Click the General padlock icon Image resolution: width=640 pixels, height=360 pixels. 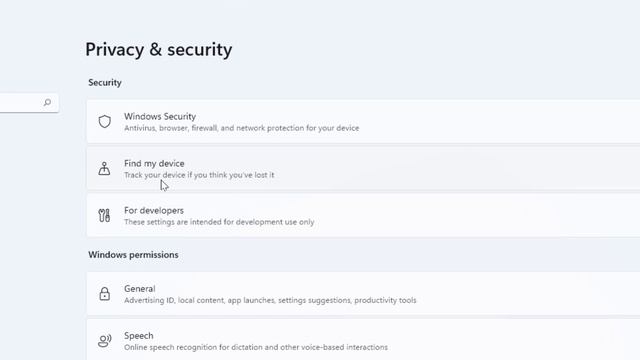pyautogui.click(x=104, y=294)
